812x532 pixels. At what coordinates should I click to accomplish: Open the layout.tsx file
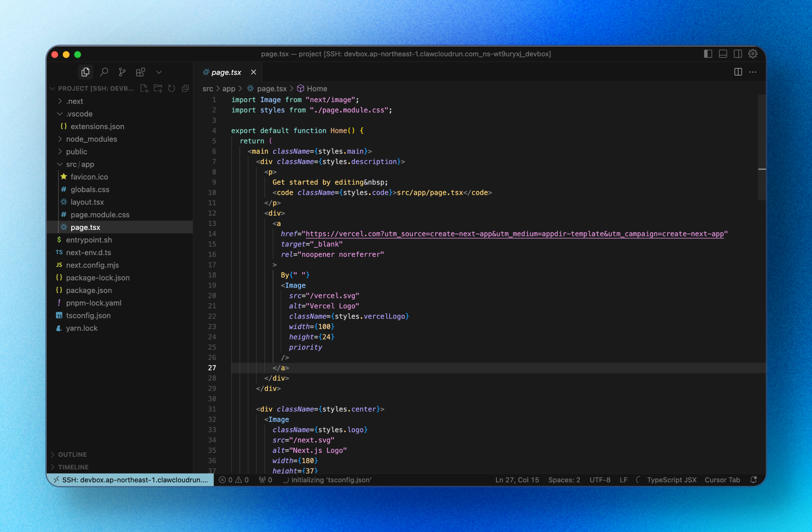(x=87, y=202)
